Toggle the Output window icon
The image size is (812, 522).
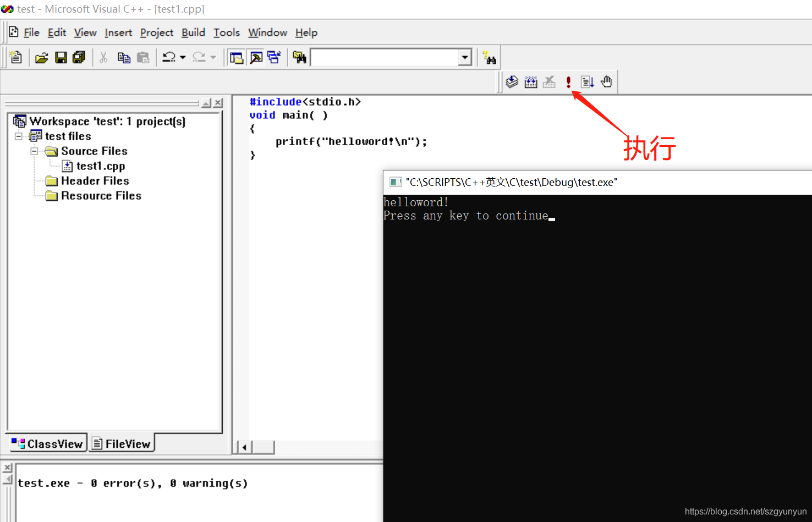pyautogui.click(x=256, y=57)
